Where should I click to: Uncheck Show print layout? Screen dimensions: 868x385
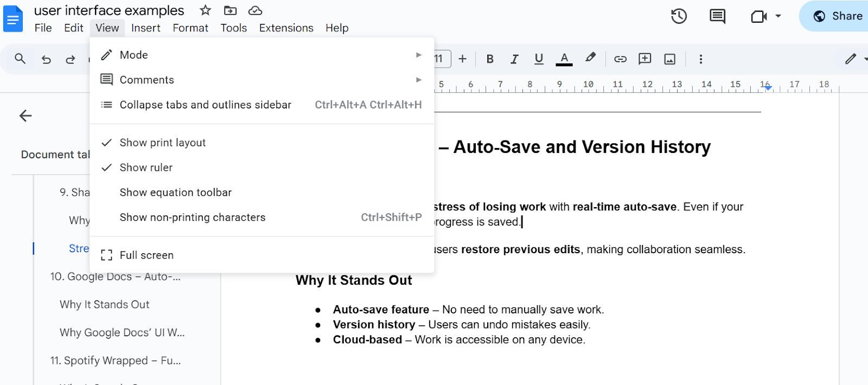(x=262, y=143)
